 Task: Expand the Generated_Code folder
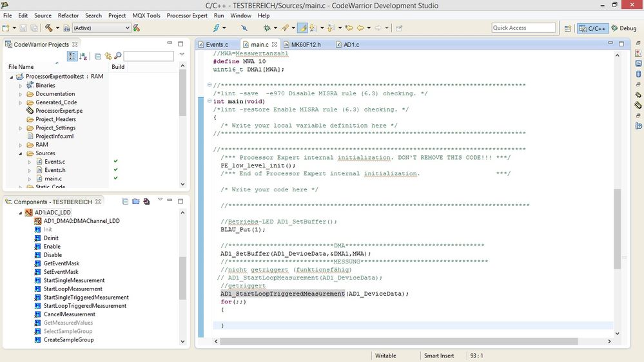pyautogui.click(x=21, y=102)
